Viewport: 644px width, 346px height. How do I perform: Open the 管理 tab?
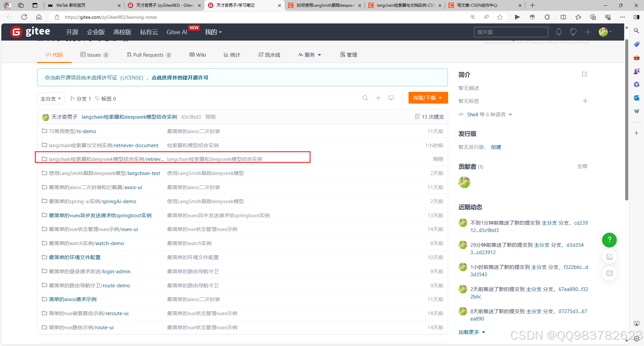348,55
